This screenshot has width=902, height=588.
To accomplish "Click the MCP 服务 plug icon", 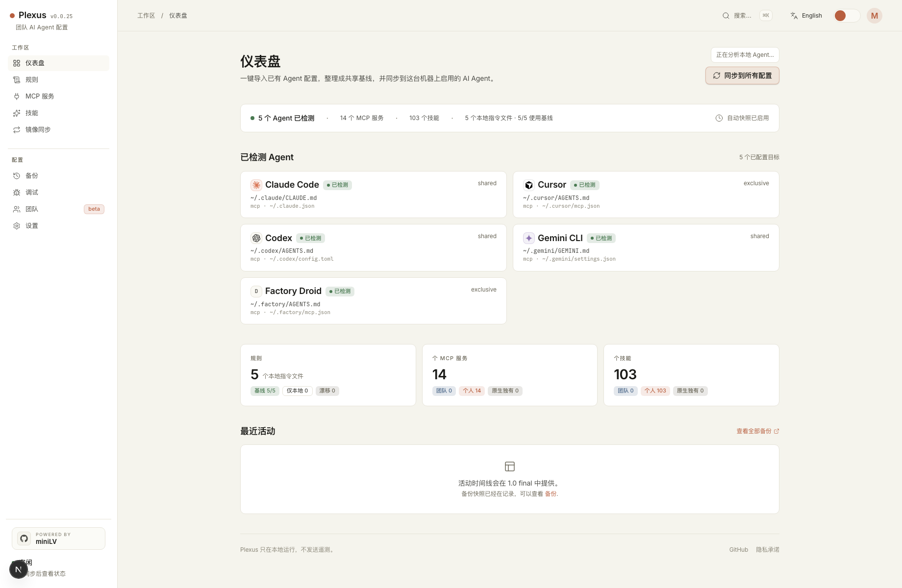I will click(17, 97).
